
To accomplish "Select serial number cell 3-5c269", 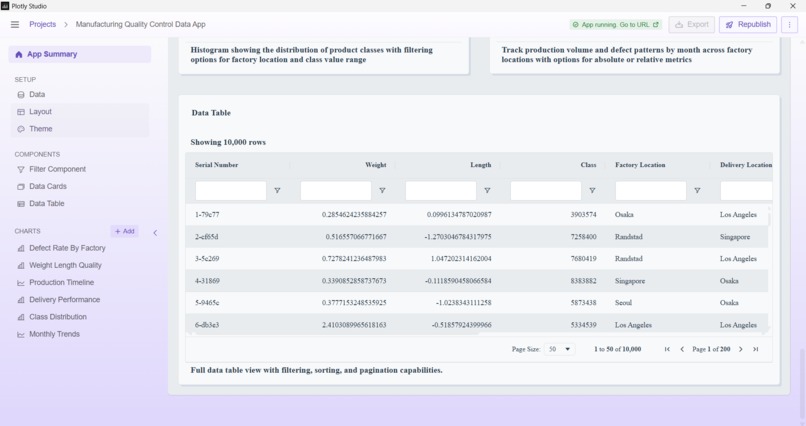I will point(207,258).
